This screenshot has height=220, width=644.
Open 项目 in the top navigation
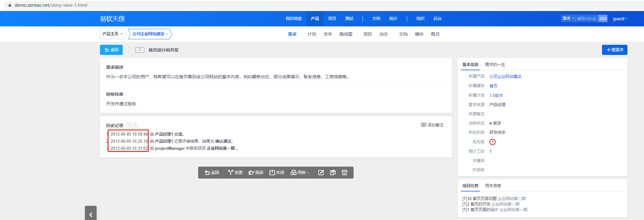pos(332,18)
